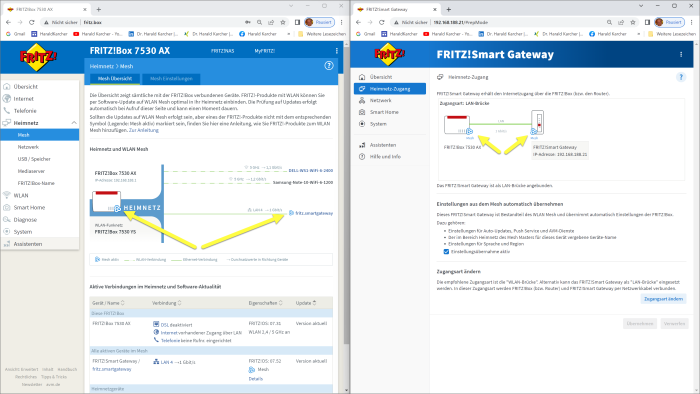The height and width of the screenshot is (394, 700).
Task: Reload the Smart Gateway browser page
Action: coord(381,22)
